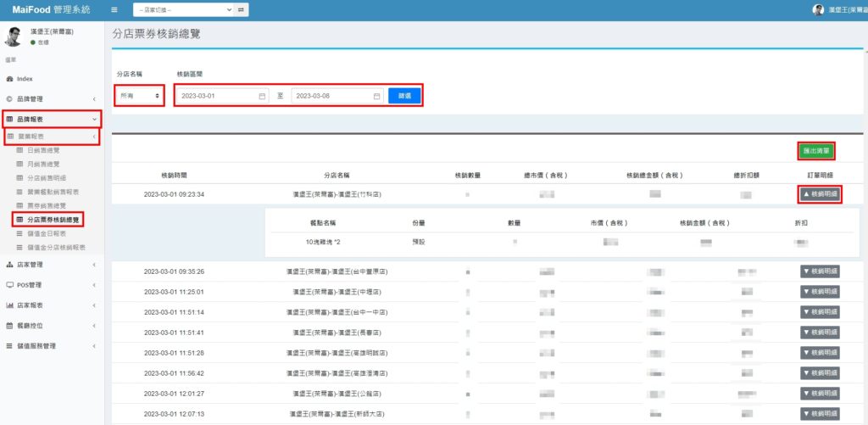Screen dimensions: 868x425
Task: Expand 核銷明細 for the 11:25:01 row
Action: 819,292
